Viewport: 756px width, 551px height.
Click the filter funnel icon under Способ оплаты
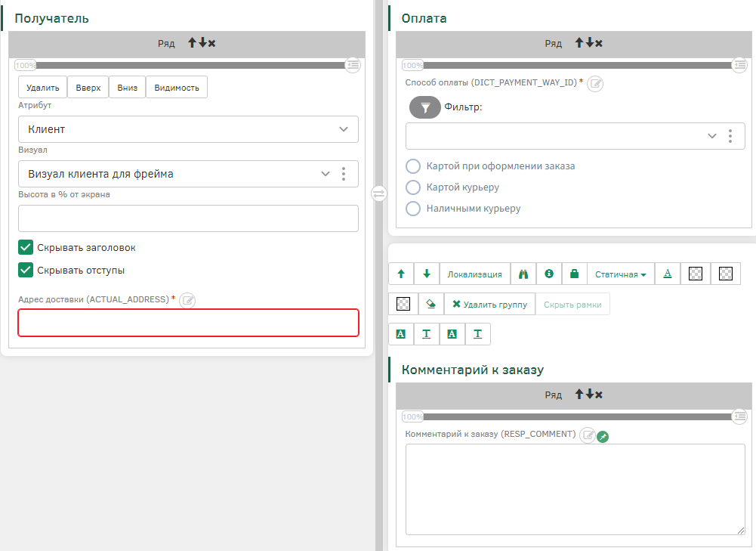click(424, 107)
